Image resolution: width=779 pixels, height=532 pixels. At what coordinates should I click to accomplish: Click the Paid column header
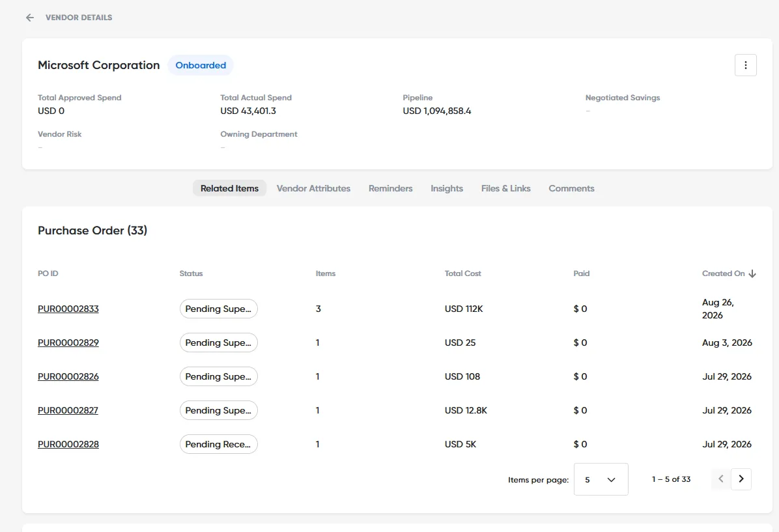581,273
